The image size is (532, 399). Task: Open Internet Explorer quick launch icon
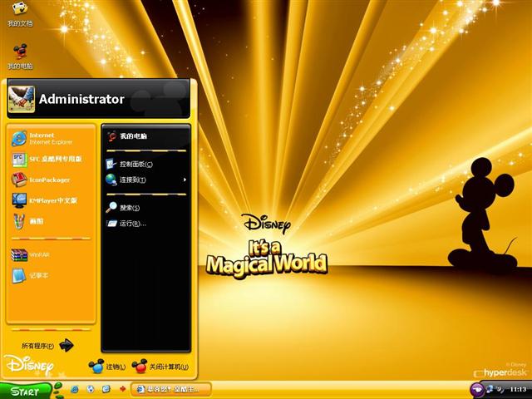click(74, 390)
